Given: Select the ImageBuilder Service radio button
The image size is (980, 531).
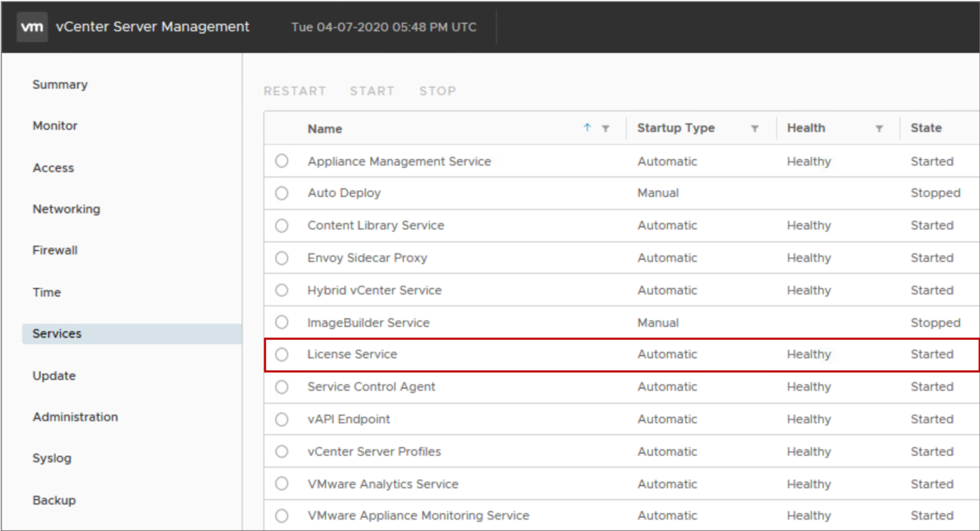Looking at the screenshot, I should [282, 322].
